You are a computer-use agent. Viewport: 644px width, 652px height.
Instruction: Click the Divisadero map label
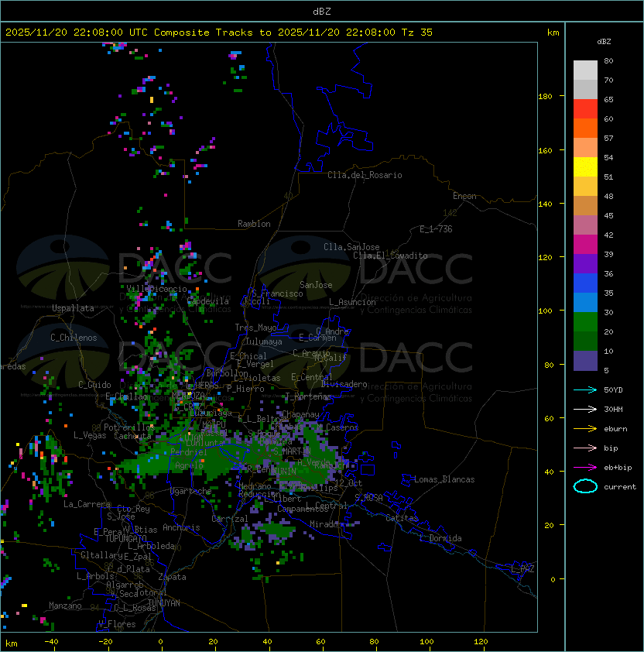click(344, 384)
